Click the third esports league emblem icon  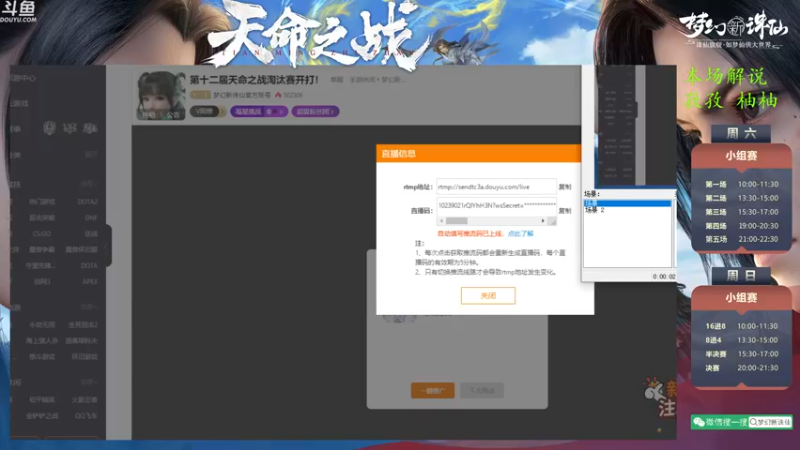[x=90, y=128]
